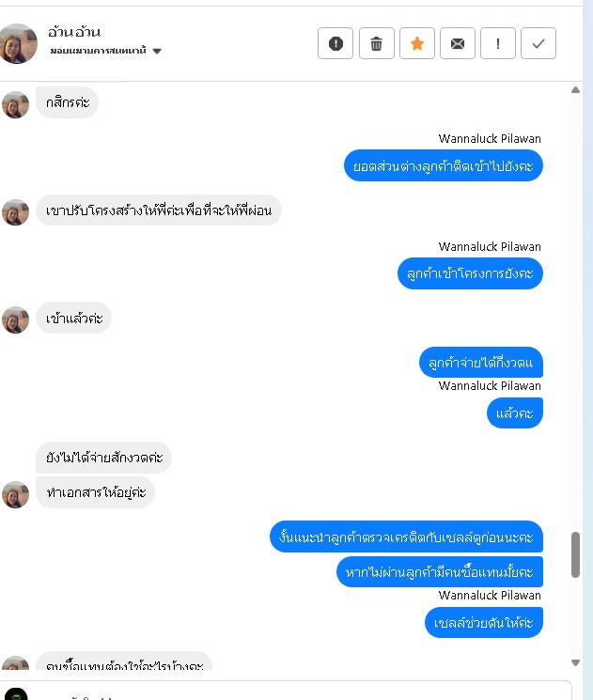Viewport: 593px width, 700px height.
Task: Click the spam report stop-sign icon
Action: 336,43
